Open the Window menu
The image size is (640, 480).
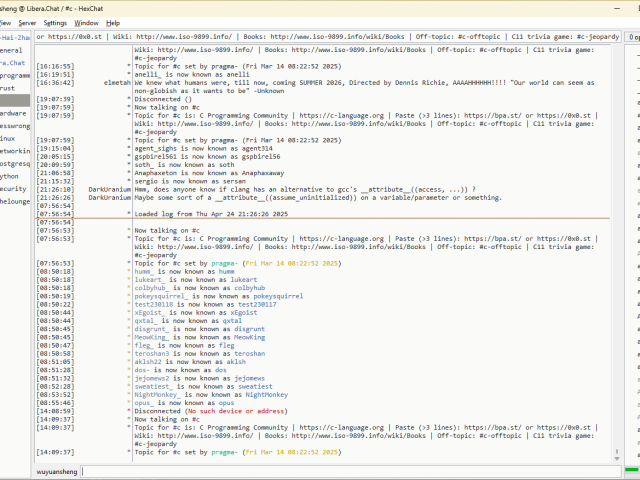click(x=87, y=22)
